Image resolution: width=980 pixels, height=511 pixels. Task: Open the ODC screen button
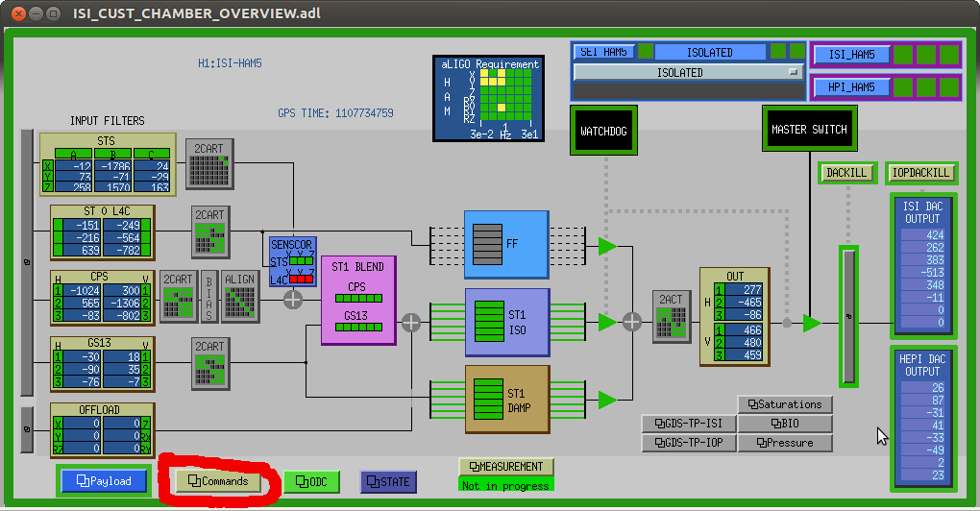click(311, 481)
